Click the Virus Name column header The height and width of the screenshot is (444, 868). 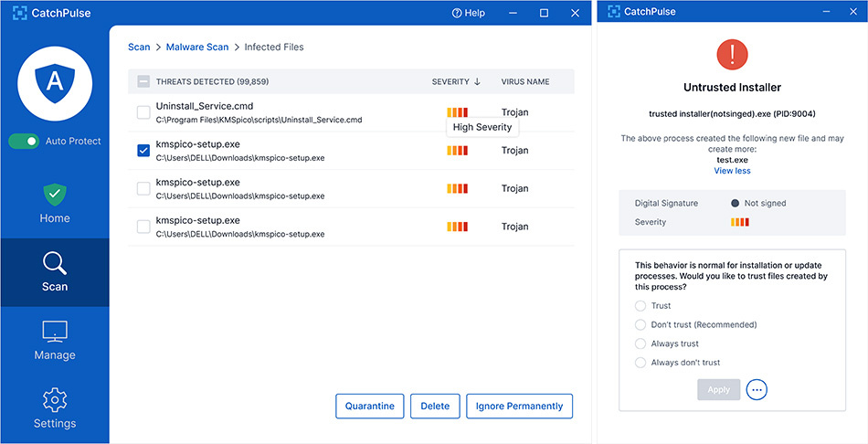(x=525, y=81)
